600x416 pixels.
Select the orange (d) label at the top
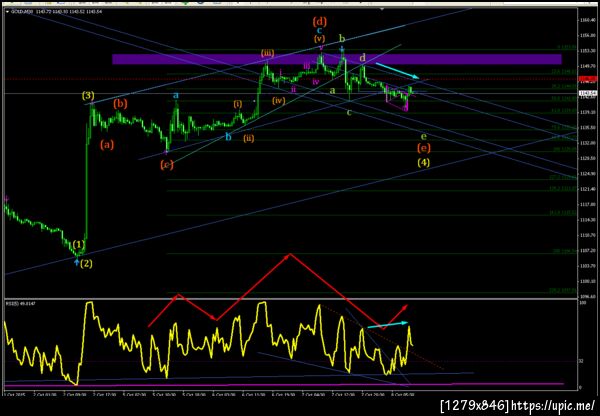point(320,21)
